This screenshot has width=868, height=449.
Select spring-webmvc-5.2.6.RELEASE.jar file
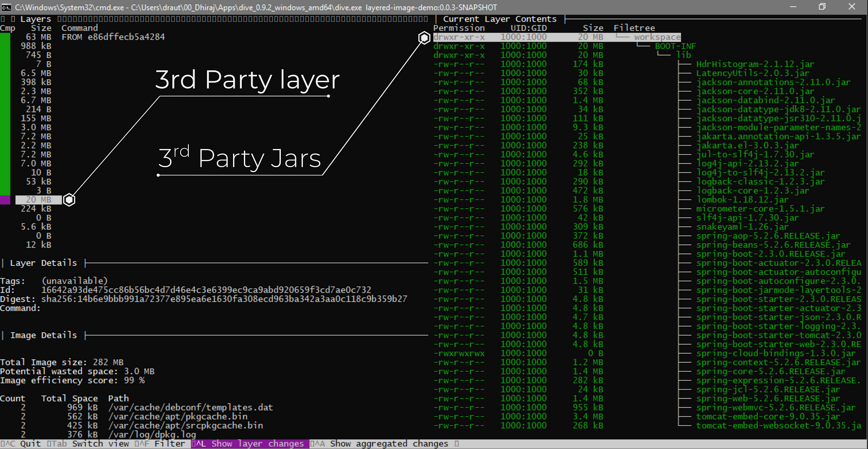[776, 408]
